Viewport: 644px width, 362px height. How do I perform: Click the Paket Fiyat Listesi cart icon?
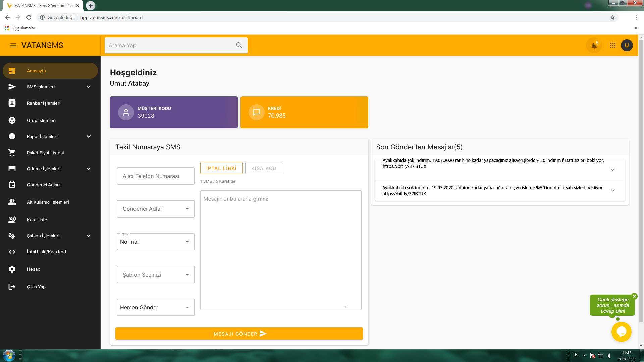tap(12, 153)
